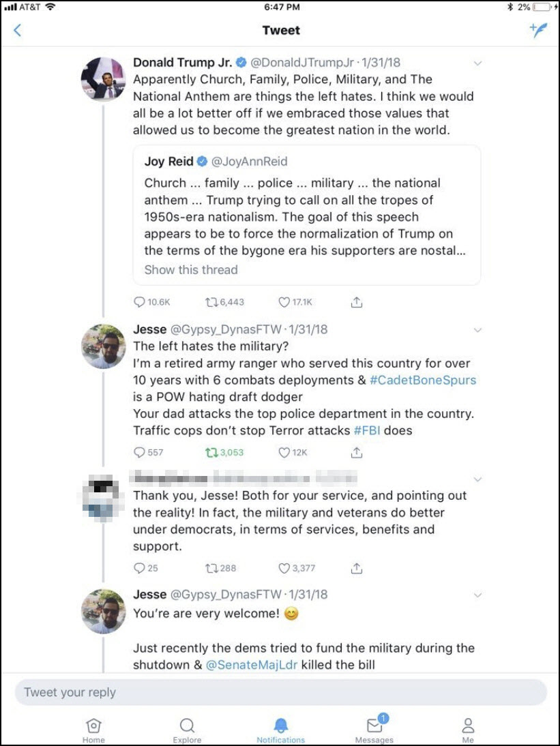Share Donald Trump Jr.'s tweet
The image size is (560, 746).
coord(356,302)
